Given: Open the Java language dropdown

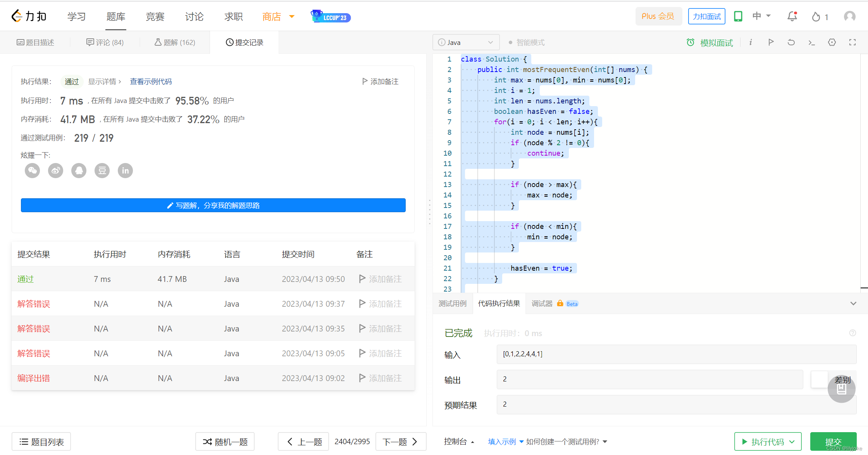Looking at the screenshot, I should coord(466,42).
